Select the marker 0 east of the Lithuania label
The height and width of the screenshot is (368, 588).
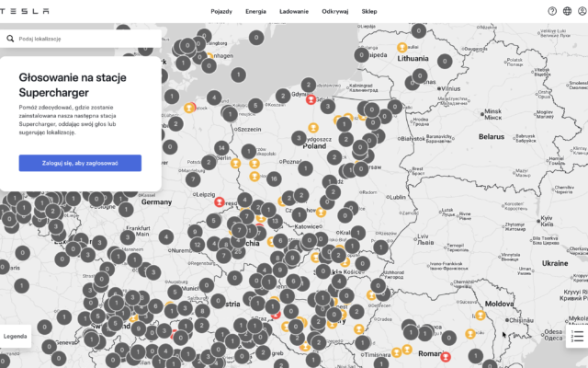coord(445,61)
